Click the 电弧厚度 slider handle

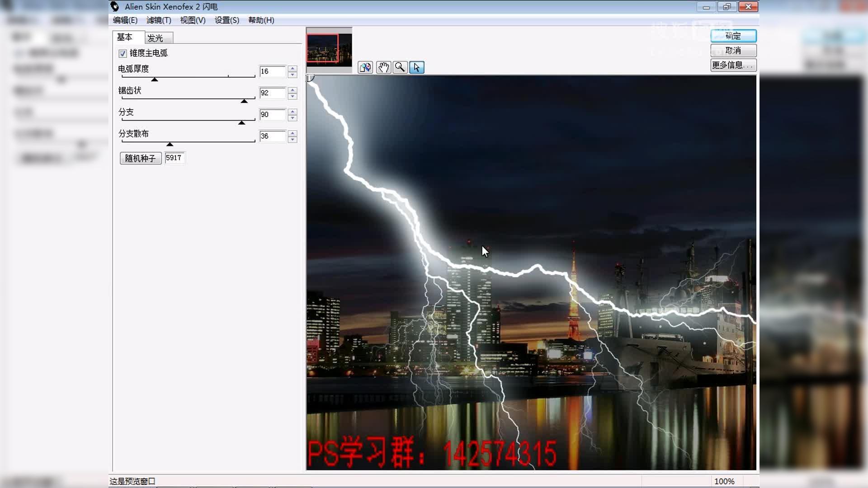[x=155, y=80]
